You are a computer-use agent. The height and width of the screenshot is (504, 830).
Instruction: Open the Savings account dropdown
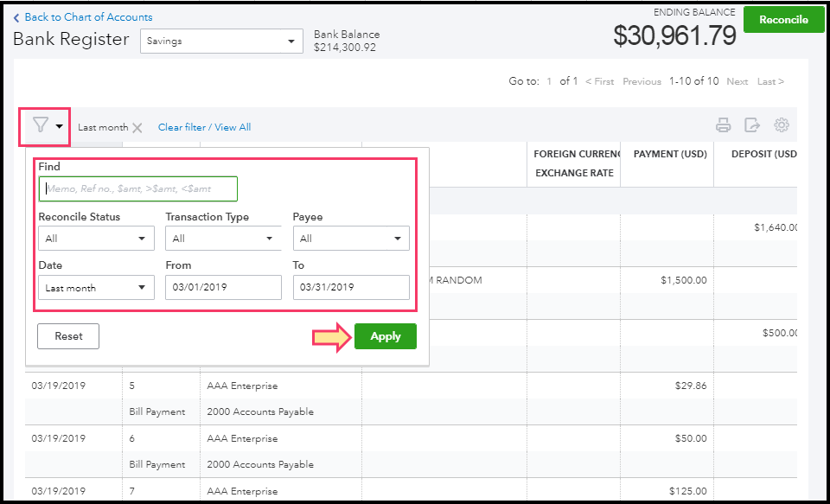pyautogui.click(x=221, y=41)
